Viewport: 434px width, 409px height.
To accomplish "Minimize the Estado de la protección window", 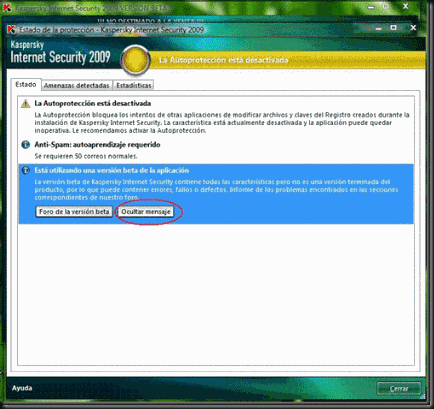I will (378, 28).
